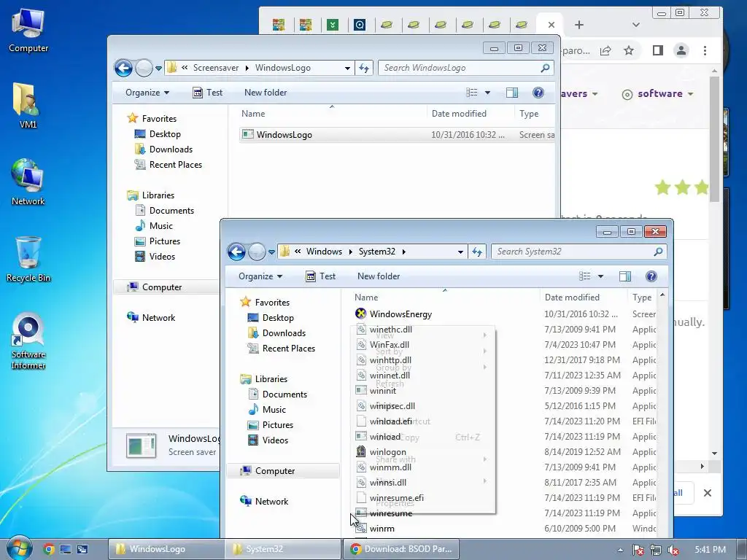Launch Chrome from taskbar quick launch
Viewport: 747px width, 560px height.
click(49, 549)
